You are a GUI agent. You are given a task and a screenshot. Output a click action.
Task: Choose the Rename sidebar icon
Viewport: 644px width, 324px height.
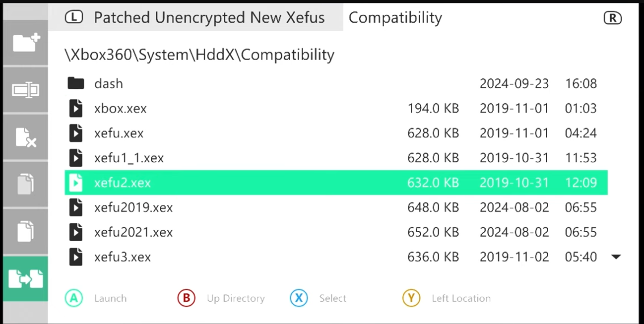[26, 90]
